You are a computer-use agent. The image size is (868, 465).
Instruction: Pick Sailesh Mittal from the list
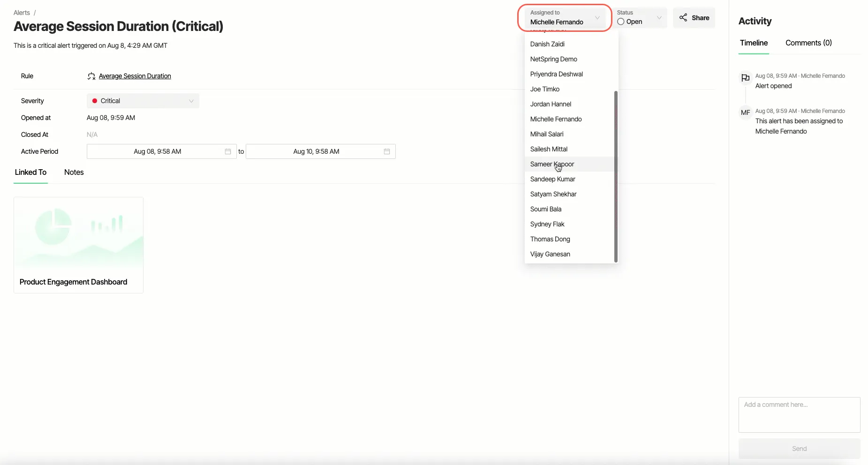[x=569, y=149]
